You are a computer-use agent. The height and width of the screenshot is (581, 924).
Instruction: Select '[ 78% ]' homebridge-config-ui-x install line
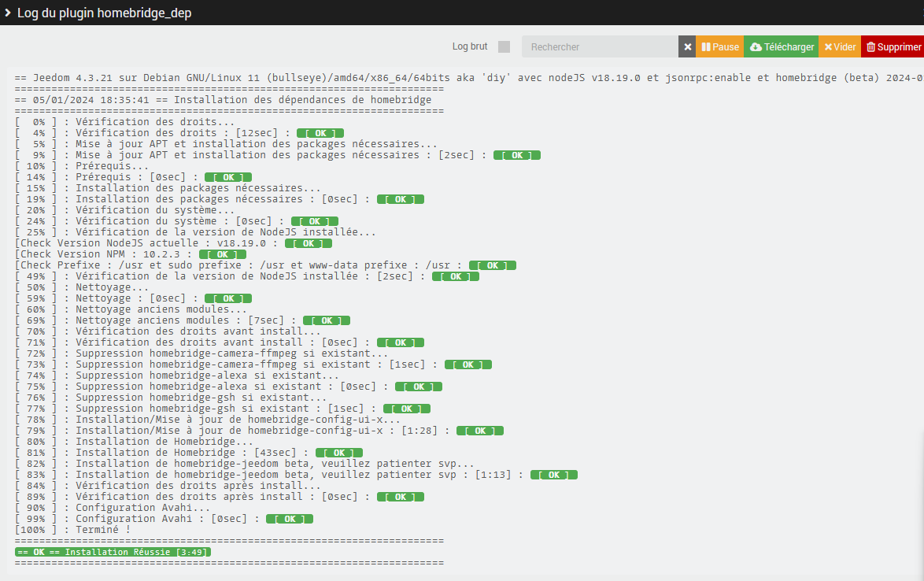(208, 420)
